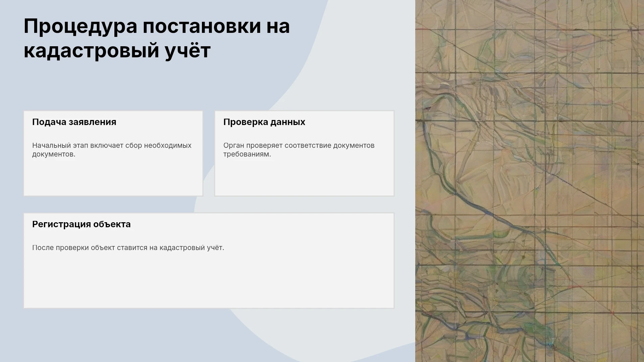Select text "Начальный этап включает сбор необходимых документов."
This screenshot has height=362, width=644.
[112, 150]
